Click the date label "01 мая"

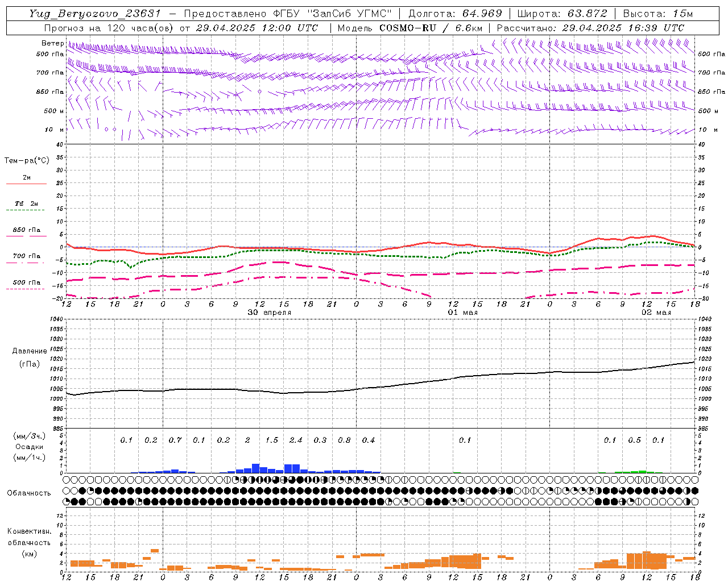462,313
